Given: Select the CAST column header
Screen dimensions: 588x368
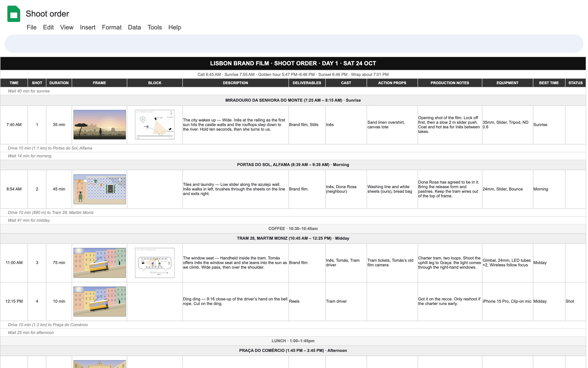Looking at the screenshot, I should [x=346, y=83].
